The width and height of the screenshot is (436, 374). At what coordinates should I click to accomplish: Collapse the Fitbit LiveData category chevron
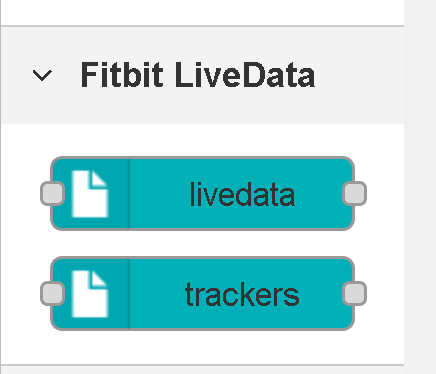coord(42,75)
